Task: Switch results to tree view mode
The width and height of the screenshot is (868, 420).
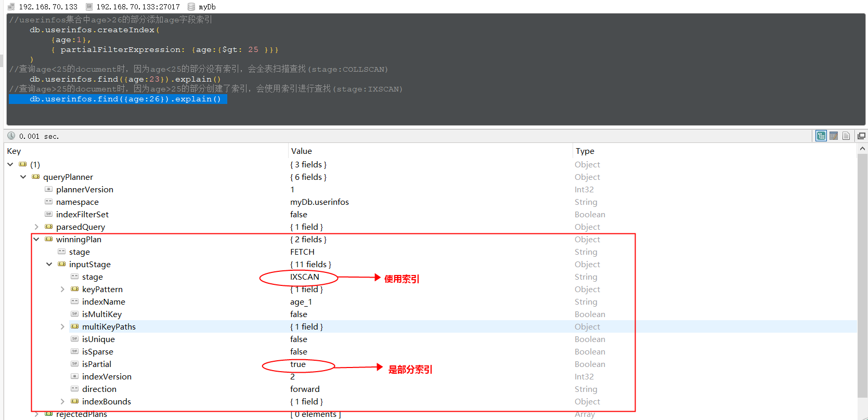Action: 821,136
